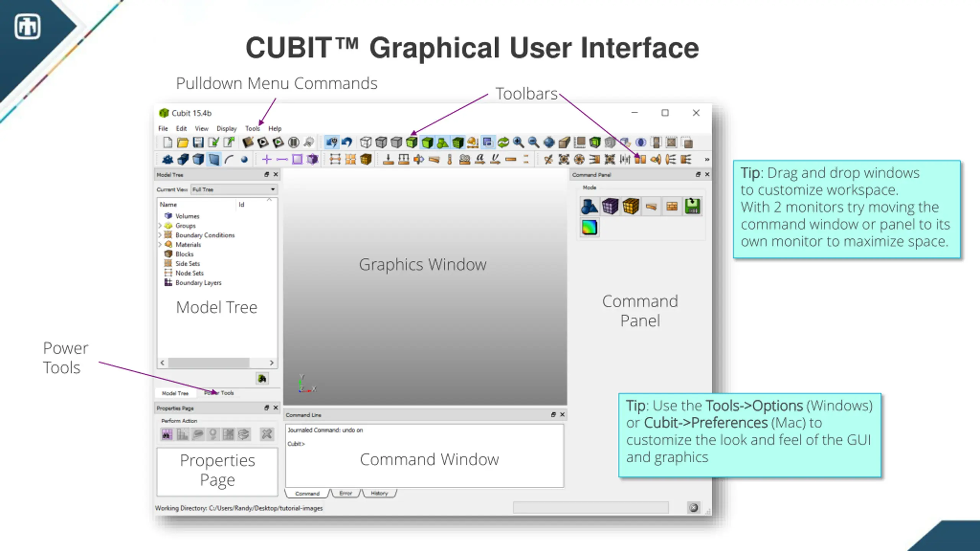Toggle the undo enable button in toolbar
The image size is (980, 551).
click(x=332, y=143)
